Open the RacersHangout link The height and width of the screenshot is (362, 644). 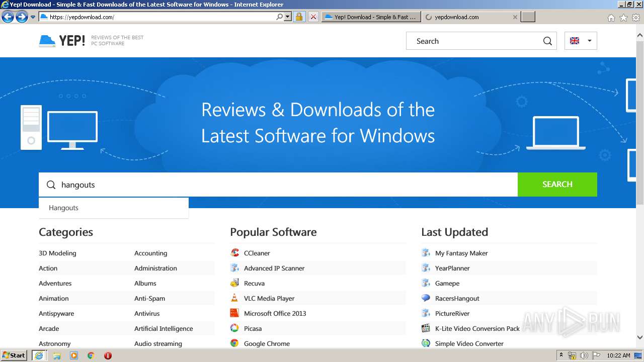pyautogui.click(x=457, y=298)
